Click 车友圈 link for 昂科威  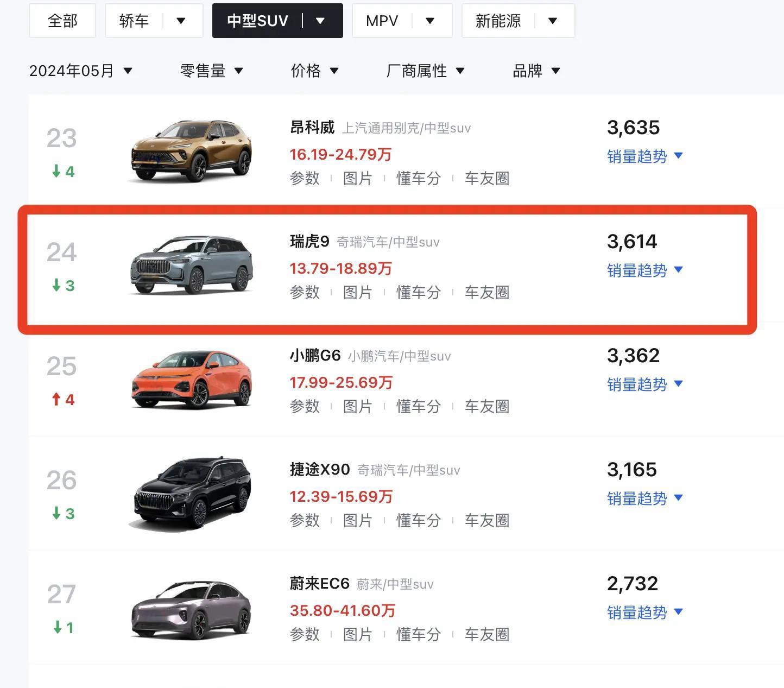click(487, 178)
